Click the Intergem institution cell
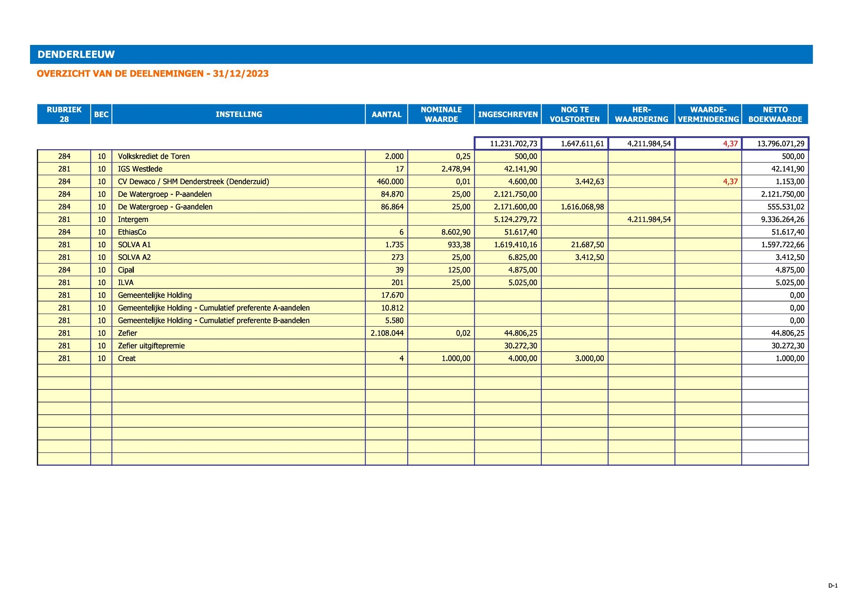Viewport: 868px width, 614px height. [x=239, y=219]
